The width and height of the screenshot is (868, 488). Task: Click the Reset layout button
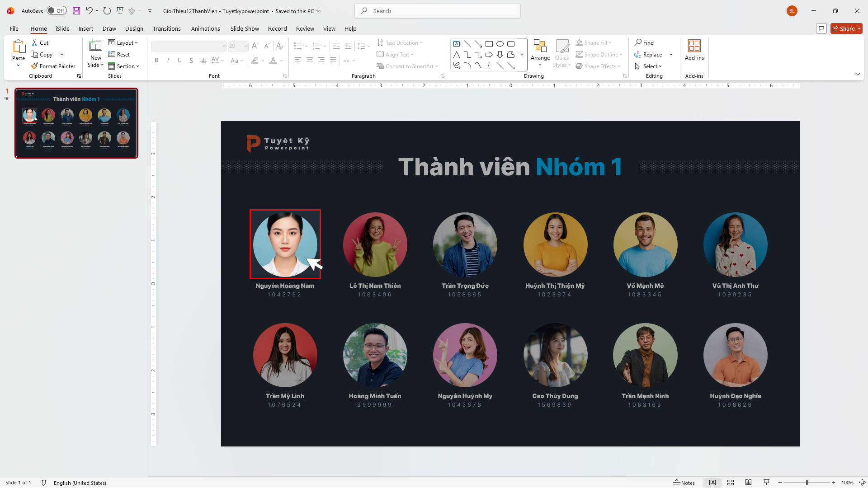coord(119,54)
